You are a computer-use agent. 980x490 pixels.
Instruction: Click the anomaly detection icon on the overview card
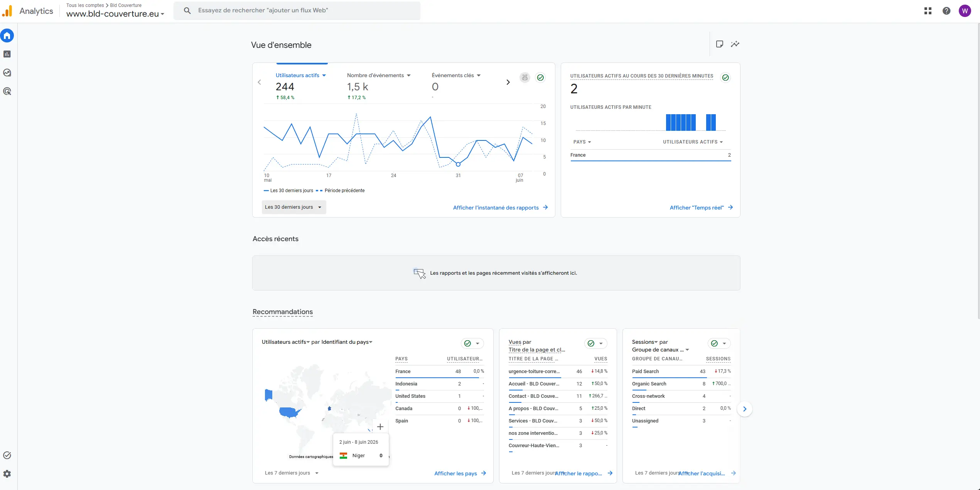click(525, 78)
